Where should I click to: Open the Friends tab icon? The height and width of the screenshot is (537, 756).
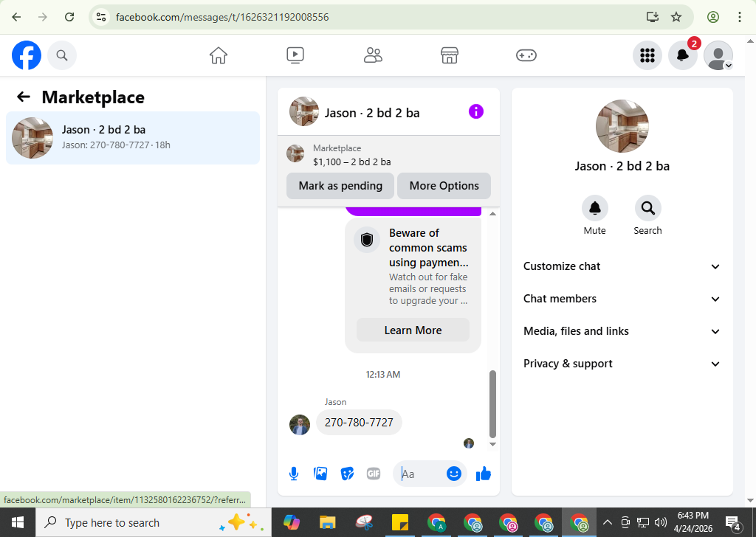coord(373,55)
